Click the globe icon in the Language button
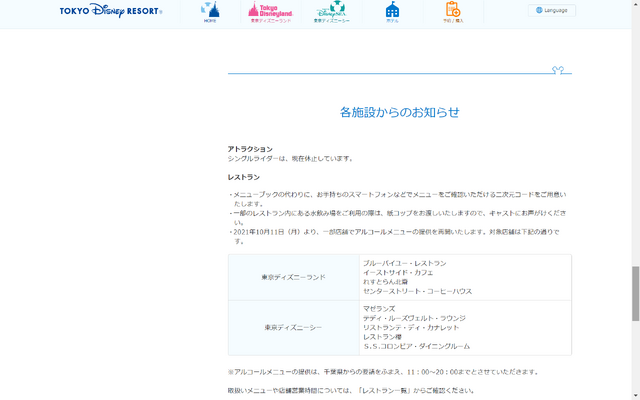Screen dimensions: 640x400 click(539, 10)
